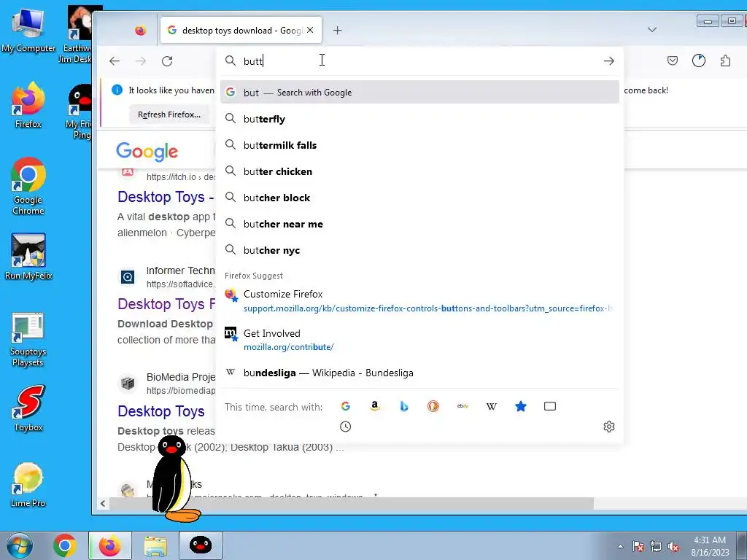Search this time with eBay icon
This screenshot has height=560, width=747.
click(x=462, y=406)
